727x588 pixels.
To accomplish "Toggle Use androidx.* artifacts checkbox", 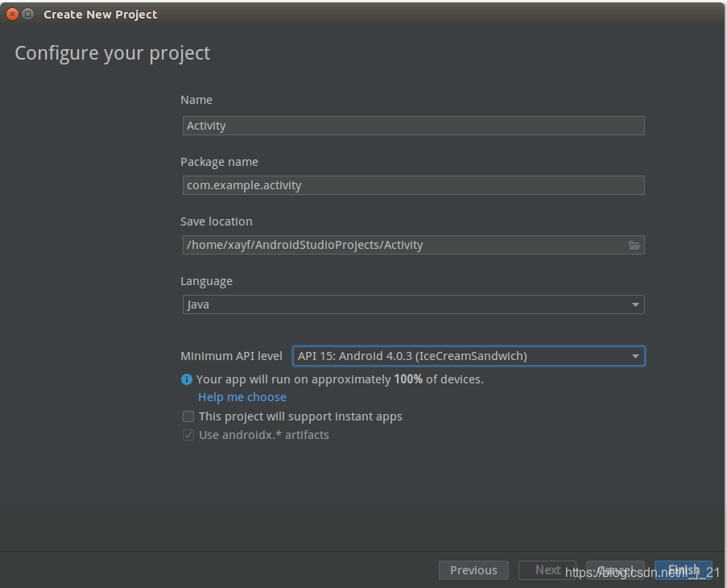I will point(188,435).
